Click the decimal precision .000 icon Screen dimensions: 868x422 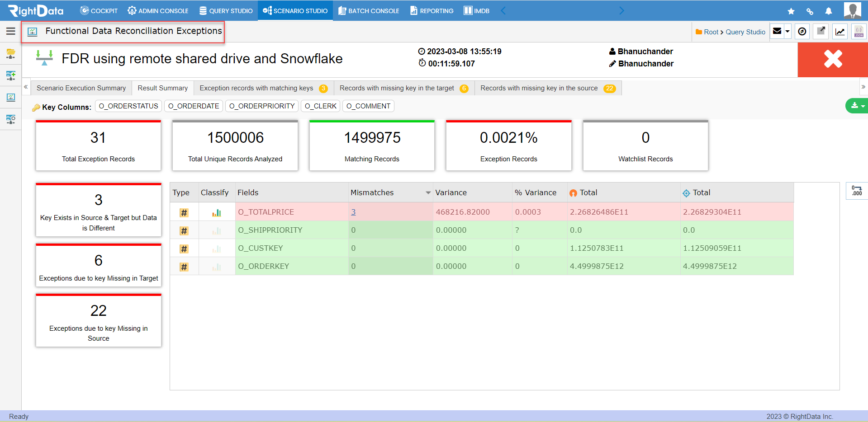(x=857, y=191)
